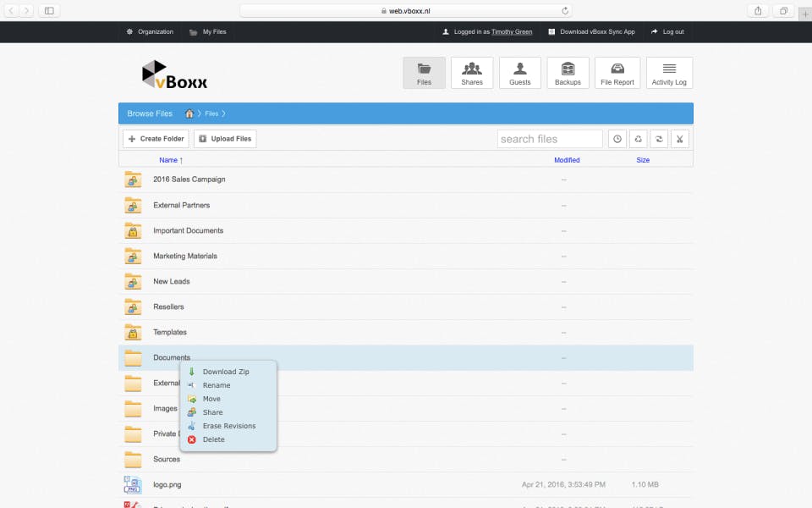Image resolution: width=812 pixels, height=508 pixels.
Task: Choose Move from the context menu
Action: (211, 399)
